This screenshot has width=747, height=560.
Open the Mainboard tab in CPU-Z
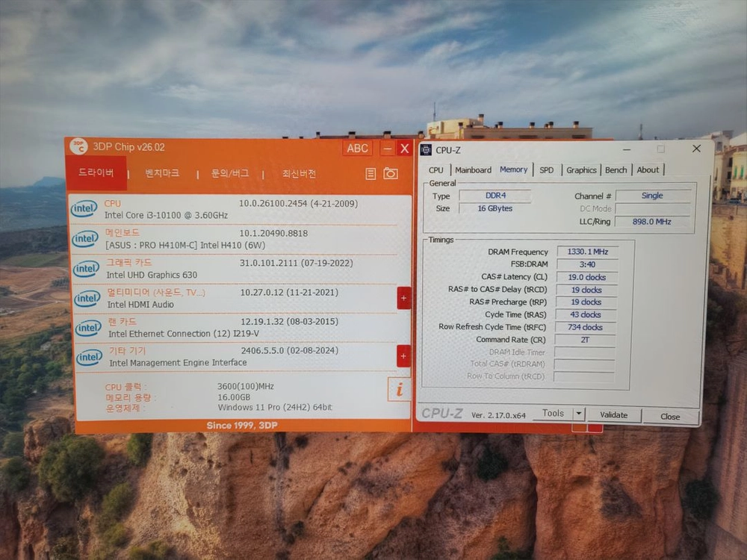coord(473,170)
